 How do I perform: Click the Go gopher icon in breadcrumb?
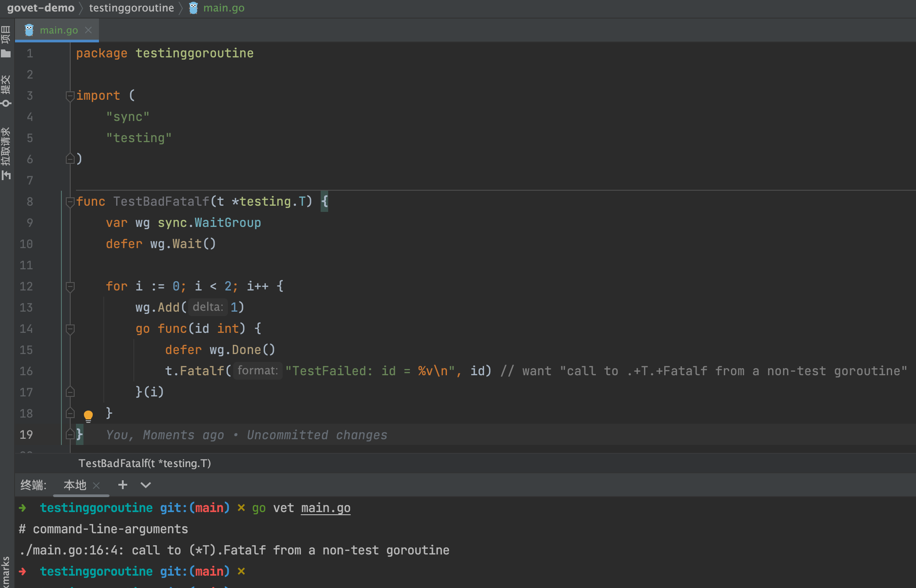(193, 8)
